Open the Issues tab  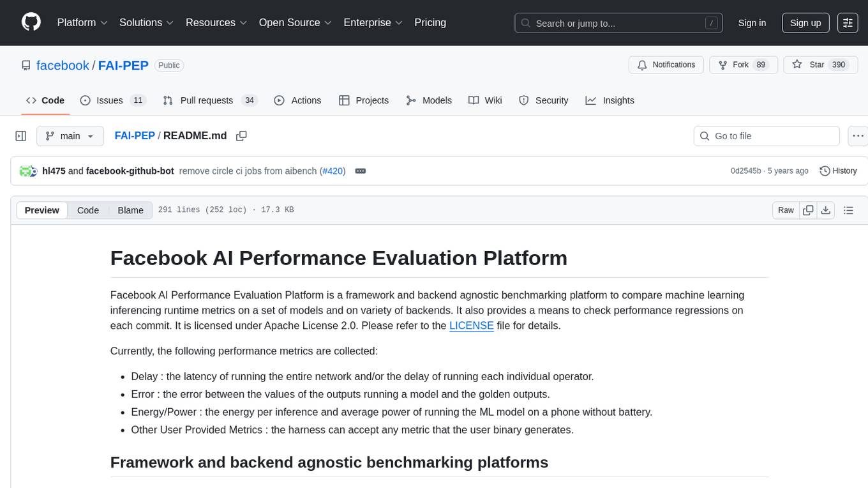tap(113, 100)
